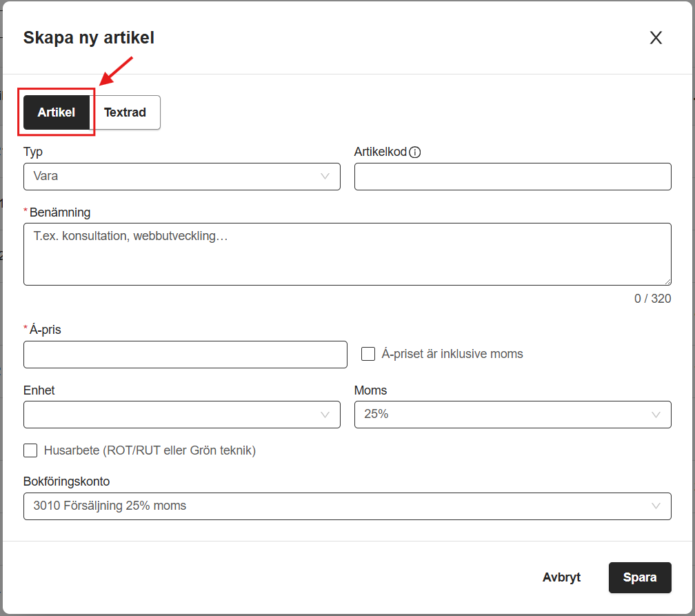This screenshot has width=695, height=616.
Task: Click the 0 / 320 character counter
Action: point(652,299)
